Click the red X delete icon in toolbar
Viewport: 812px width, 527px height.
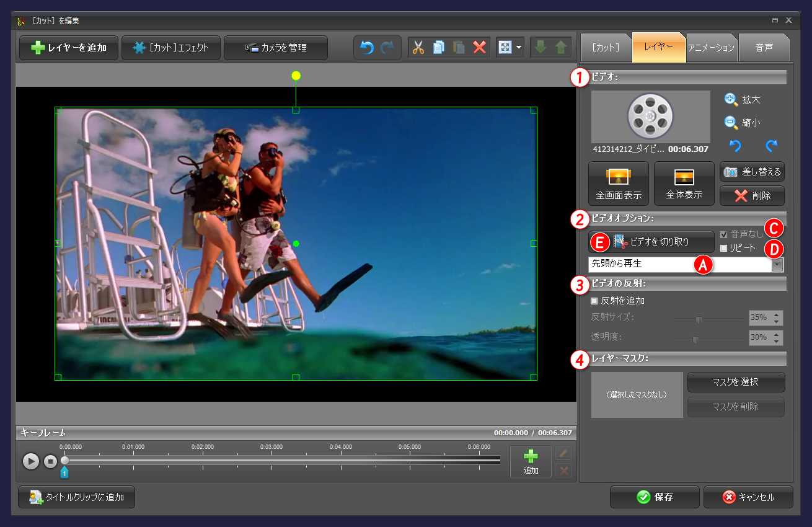click(479, 48)
